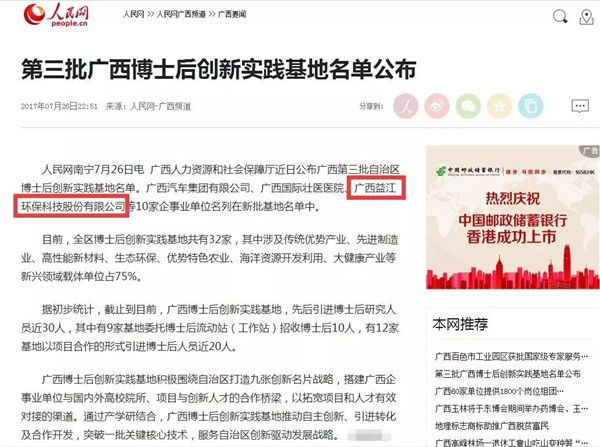This screenshot has width=600, height=447.
Task: Share via the pink People's share icon
Action: (x=405, y=106)
